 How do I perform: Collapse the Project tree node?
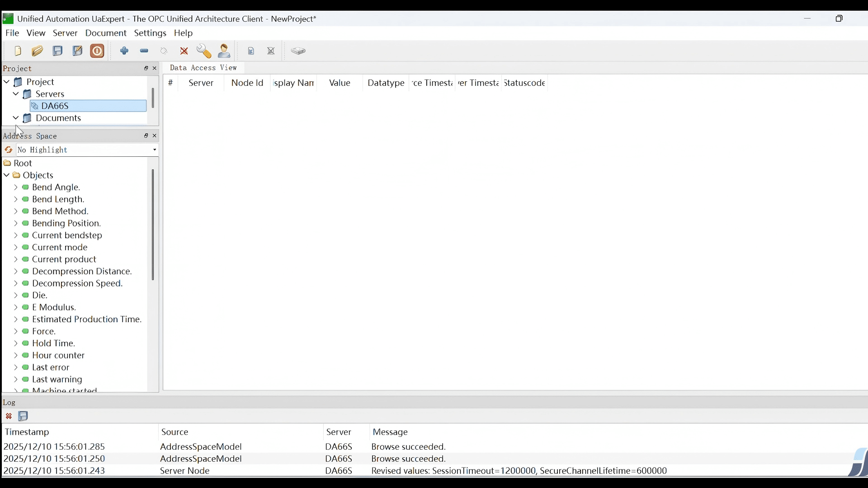[x=7, y=82]
